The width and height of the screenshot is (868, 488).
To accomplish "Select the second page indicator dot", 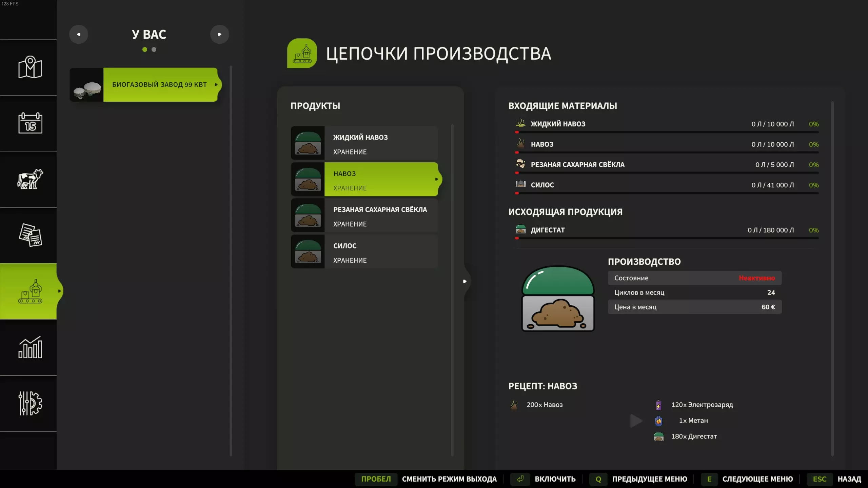I will [x=154, y=49].
